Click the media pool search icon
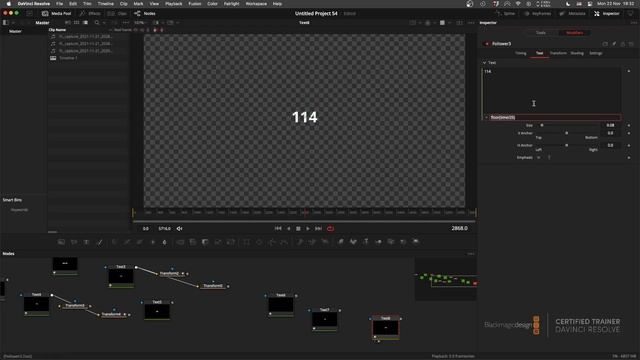The width and height of the screenshot is (640, 360). pos(97,23)
